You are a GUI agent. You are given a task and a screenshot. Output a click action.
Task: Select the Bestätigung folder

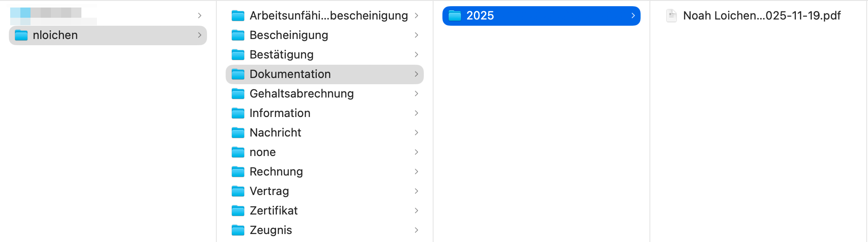281,55
